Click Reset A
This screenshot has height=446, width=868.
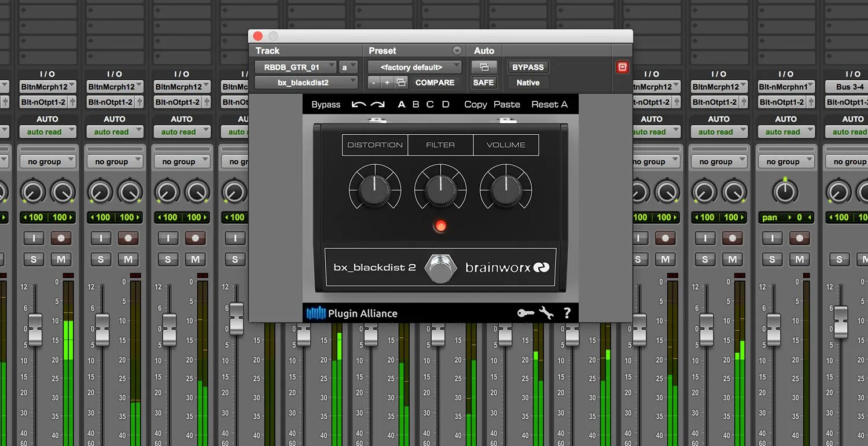click(549, 105)
